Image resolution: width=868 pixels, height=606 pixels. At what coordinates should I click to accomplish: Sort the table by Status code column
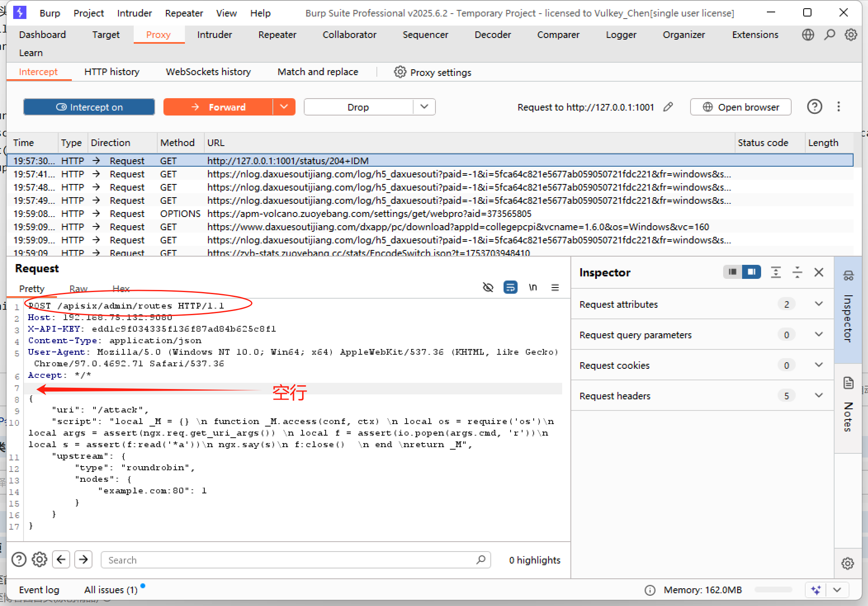click(x=770, y=142)
